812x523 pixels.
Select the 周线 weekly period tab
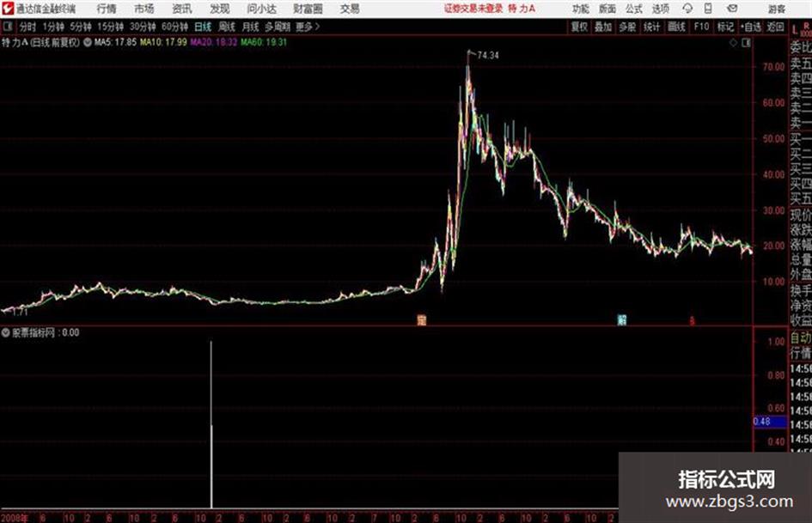pyautogui.click(x=226, y=27)
